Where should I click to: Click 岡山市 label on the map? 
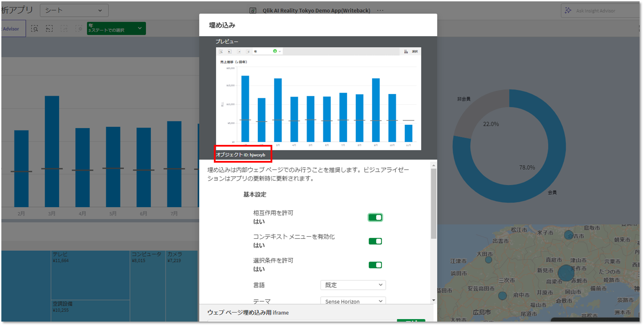tap(573, 292)
